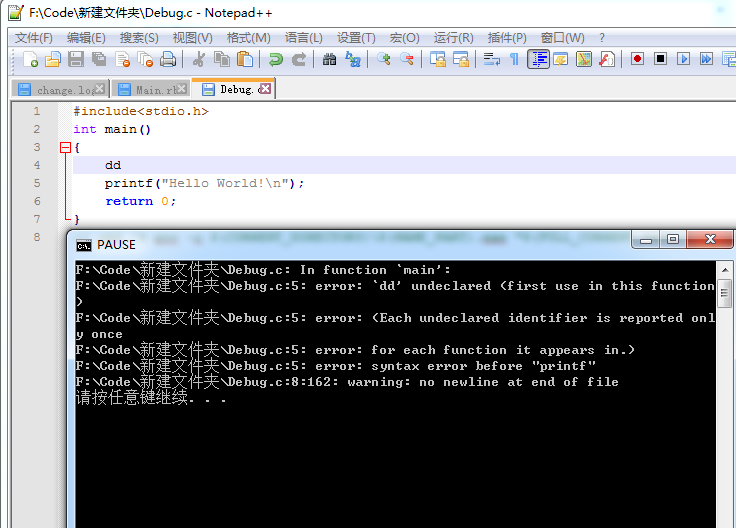Click the console scrollbar thumb

tap(724, 293)
